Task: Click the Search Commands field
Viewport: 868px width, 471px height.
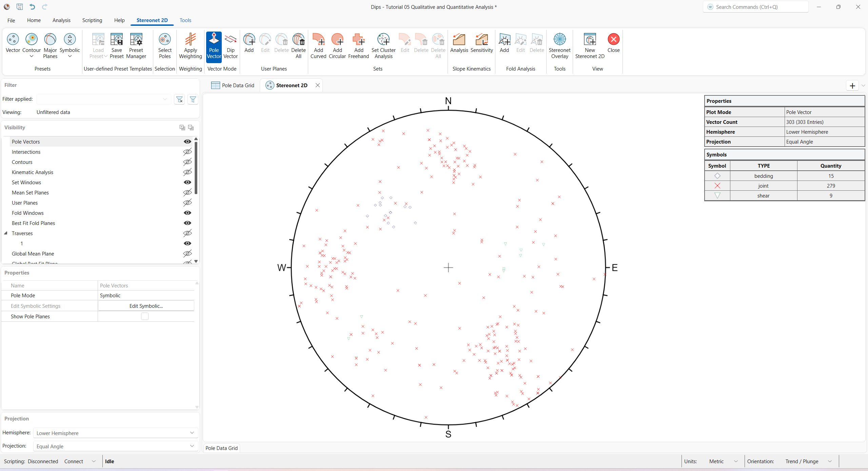Action: [755, 7]
